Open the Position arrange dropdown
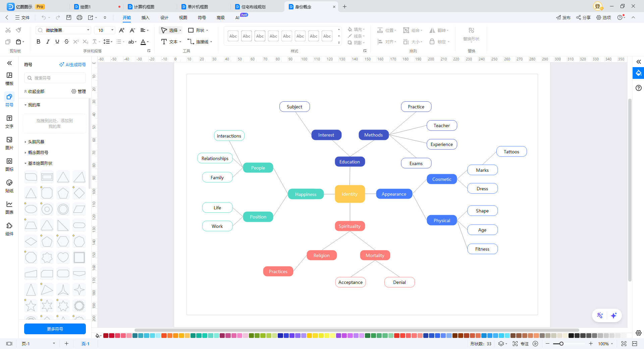This screenshot has width=644, height=349. [387, 30]
